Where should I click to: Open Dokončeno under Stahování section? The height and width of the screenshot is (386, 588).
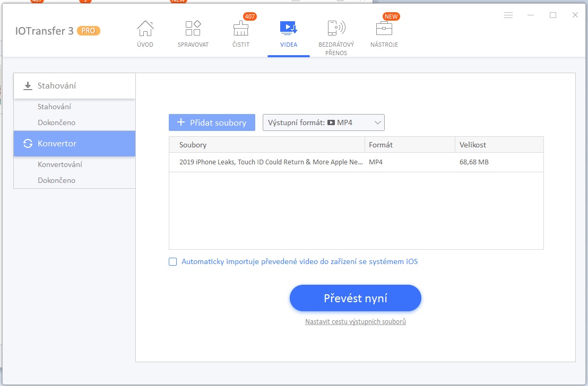[x=56, y=122]
